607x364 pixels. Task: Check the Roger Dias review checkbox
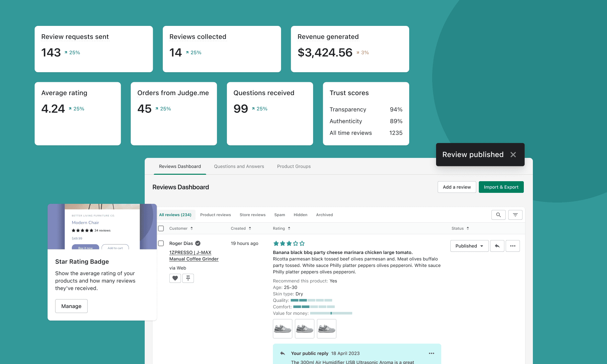(161, 243)
